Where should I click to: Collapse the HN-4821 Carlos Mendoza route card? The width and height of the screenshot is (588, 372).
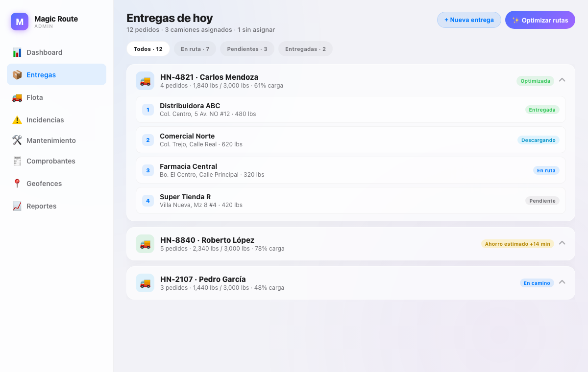(x=562, y=80)
